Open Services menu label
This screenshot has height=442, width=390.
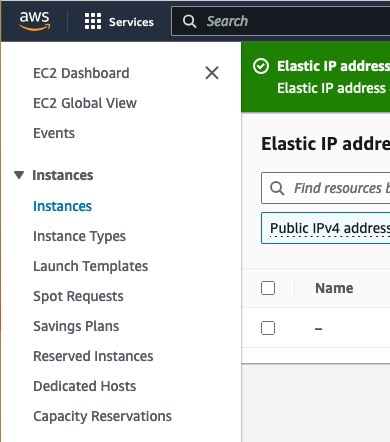131,22
